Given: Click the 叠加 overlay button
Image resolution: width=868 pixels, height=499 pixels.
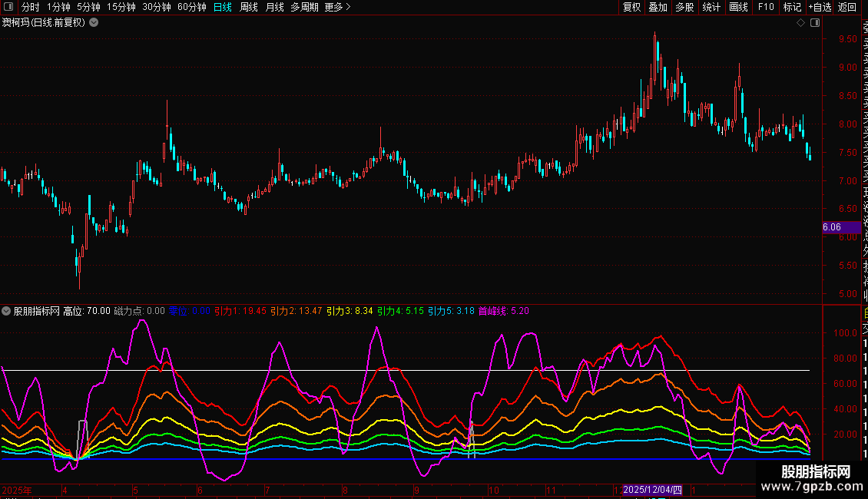Looking at the screenshot, I should (658, 7).
